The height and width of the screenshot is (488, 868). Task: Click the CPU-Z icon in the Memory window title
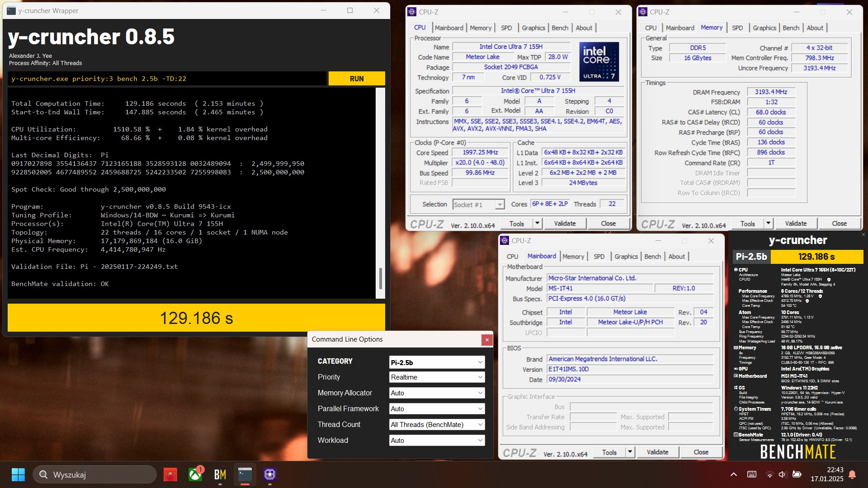click(x=643, y=12)
